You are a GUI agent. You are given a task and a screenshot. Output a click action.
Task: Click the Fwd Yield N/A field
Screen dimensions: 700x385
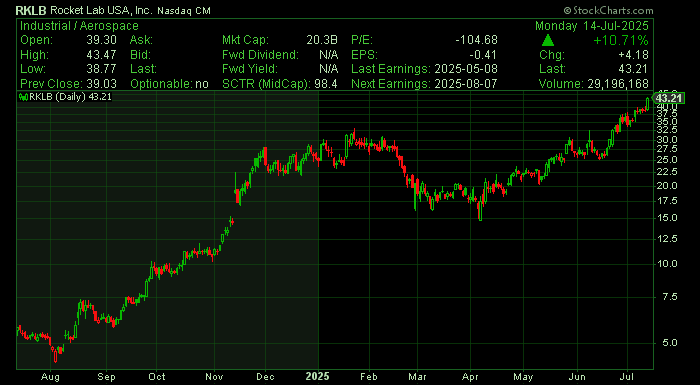280,69
